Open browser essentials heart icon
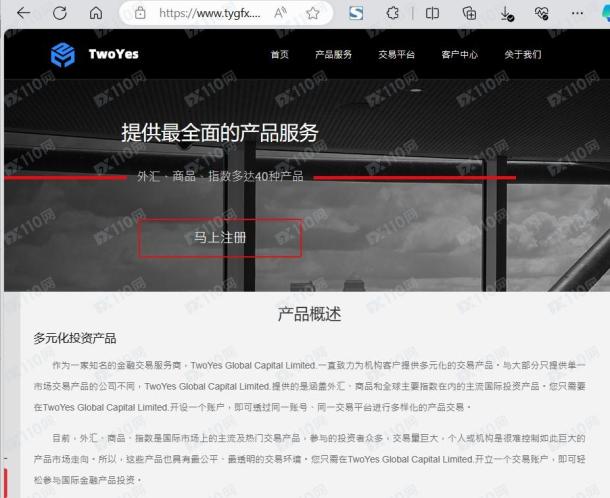This screenshot has width=610, height=498. (x=542, y=14)
